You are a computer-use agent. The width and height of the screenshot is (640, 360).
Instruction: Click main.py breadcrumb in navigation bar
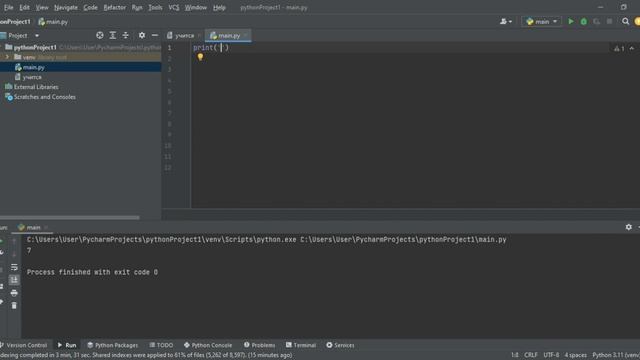pos(53,22)
